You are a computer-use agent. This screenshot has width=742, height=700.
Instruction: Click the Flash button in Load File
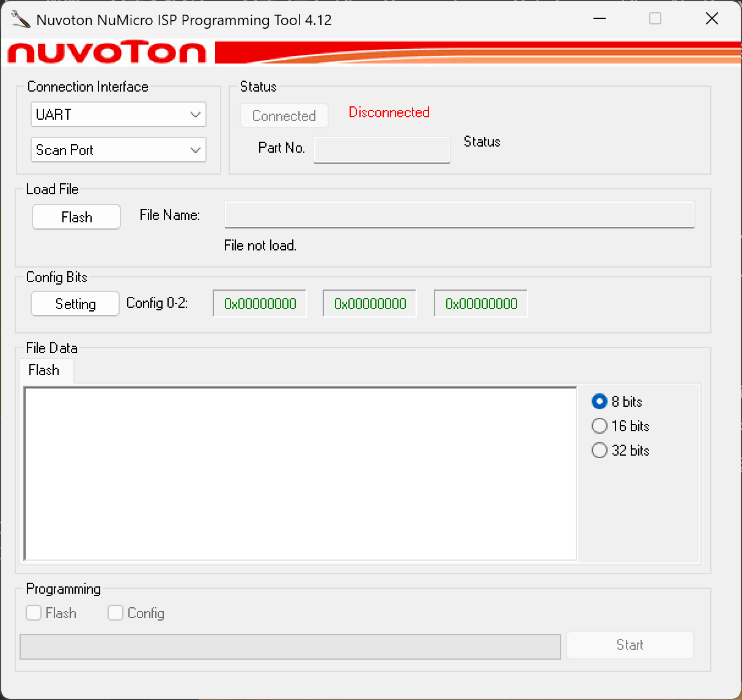[x=76, y=217]
